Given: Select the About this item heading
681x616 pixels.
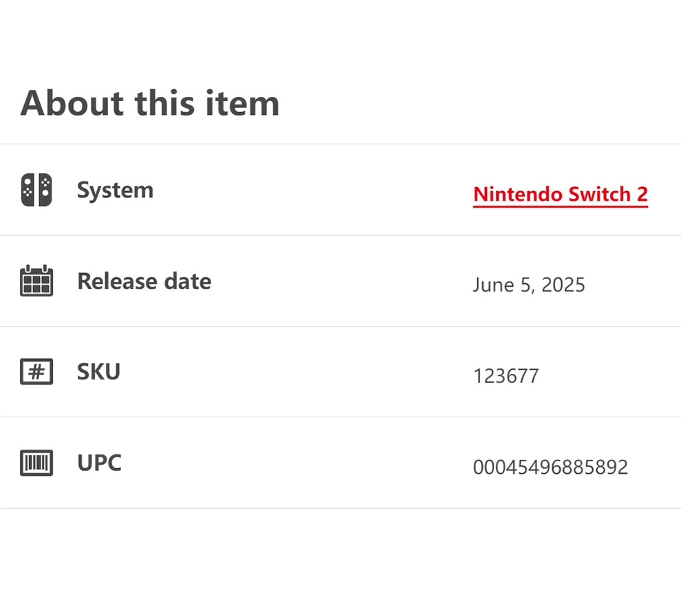Looking at the screenshot, I should coord(150,103).
